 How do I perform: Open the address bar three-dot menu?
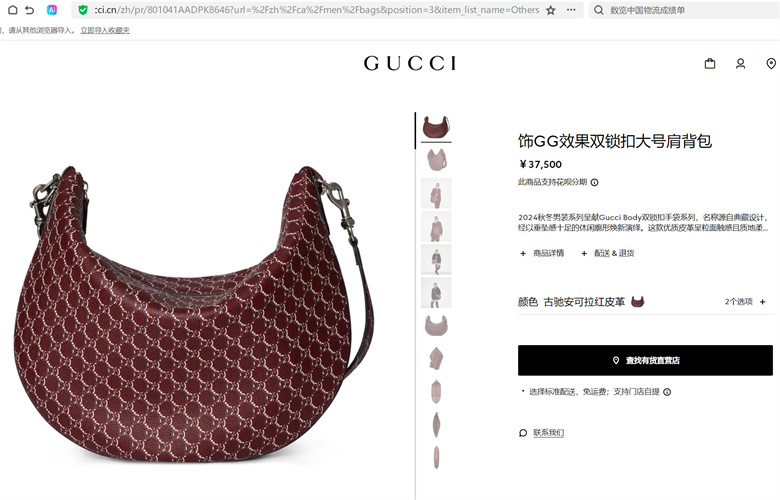571,10
